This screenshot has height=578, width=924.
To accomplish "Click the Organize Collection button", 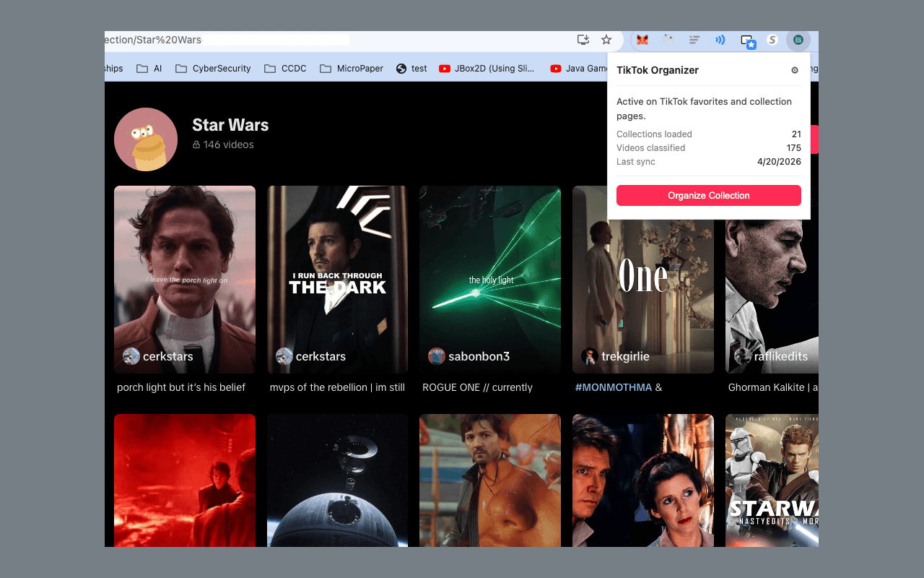I will 709,196.
